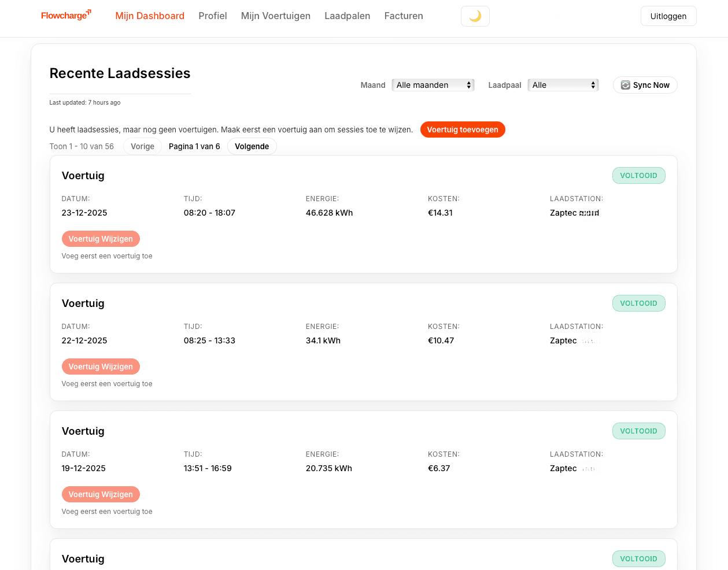Open Mijn Dashboard tab
This screenshot has width=728, height=570.
(150, 16)
